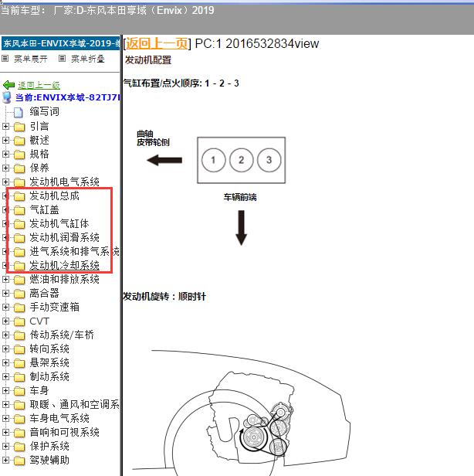
Task: Click the 发动机总成 folder icon
Action: tap(19, 196)
